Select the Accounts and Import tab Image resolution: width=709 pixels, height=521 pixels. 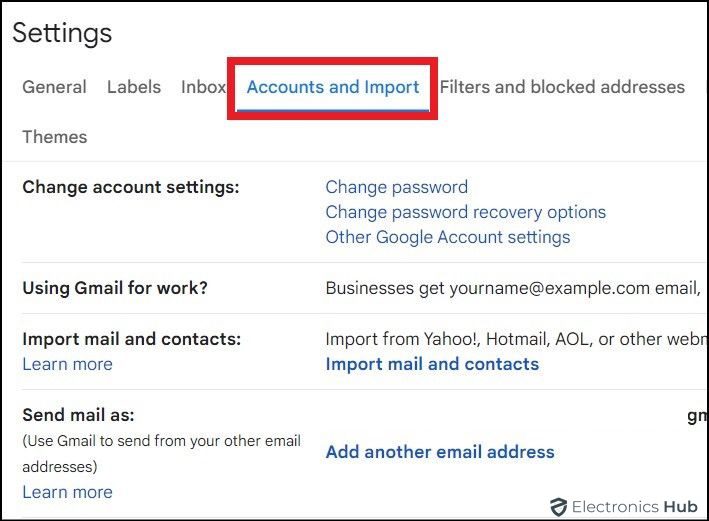point(333,87)
